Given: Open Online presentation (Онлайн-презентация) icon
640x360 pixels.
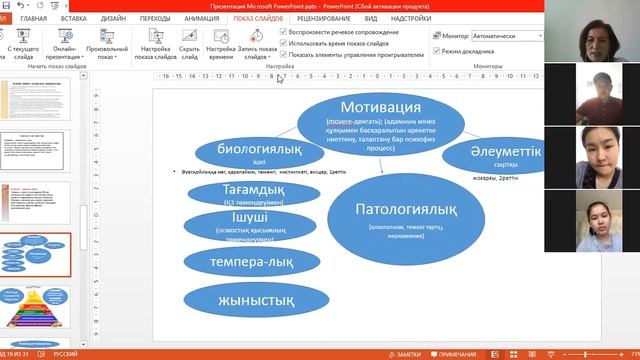Looking at the screenshot, I should point(65,36).
